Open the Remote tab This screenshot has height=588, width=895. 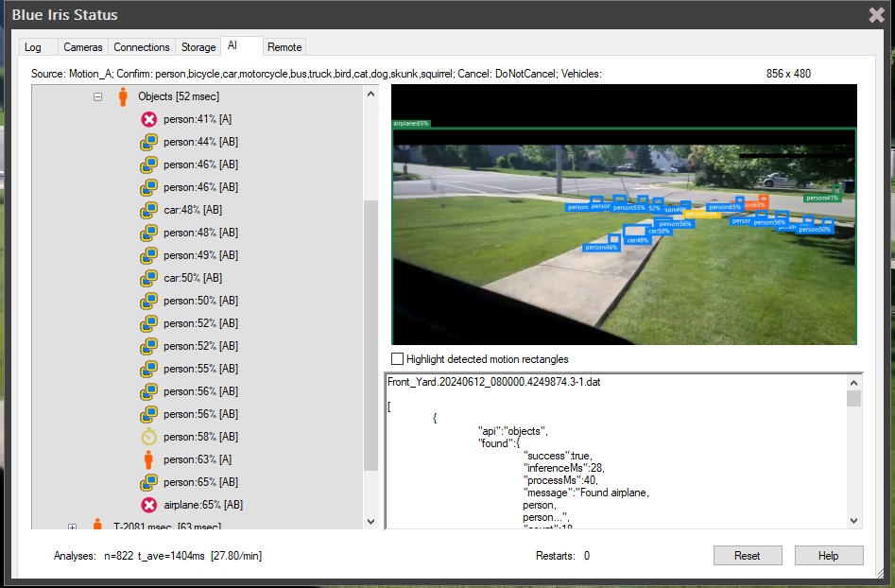click(x=284, y=47)
